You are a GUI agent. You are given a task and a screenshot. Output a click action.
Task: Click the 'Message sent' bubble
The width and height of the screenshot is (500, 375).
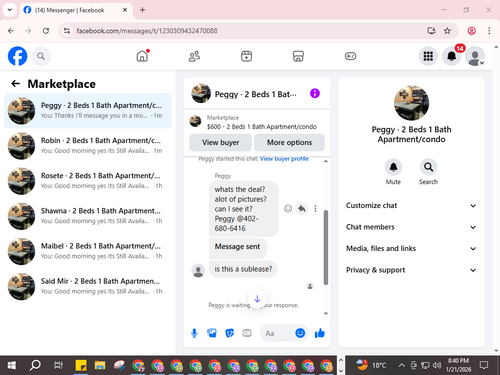[237, 247]
